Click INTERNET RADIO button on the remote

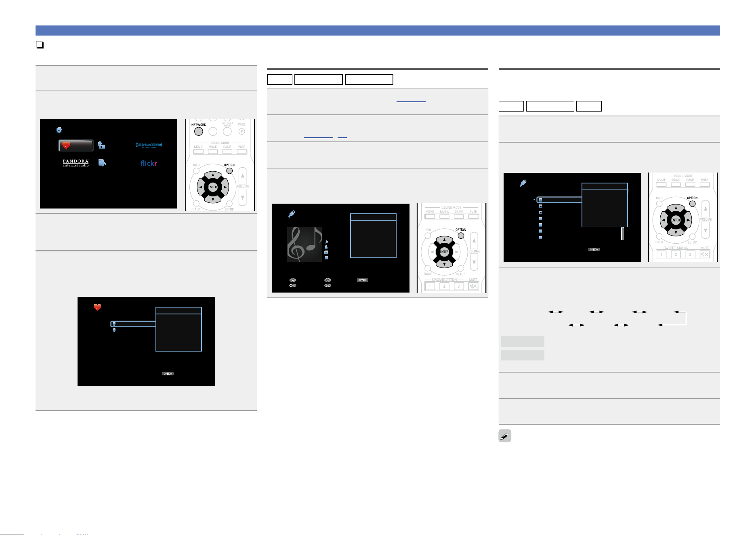click(x=227, y=131)
